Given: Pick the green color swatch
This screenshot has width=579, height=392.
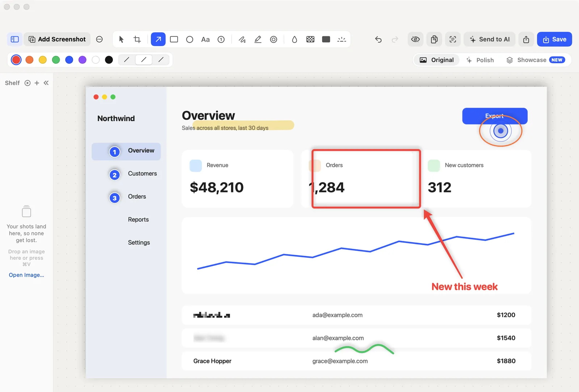Looking at the screenshot, I should click(56, 60).
